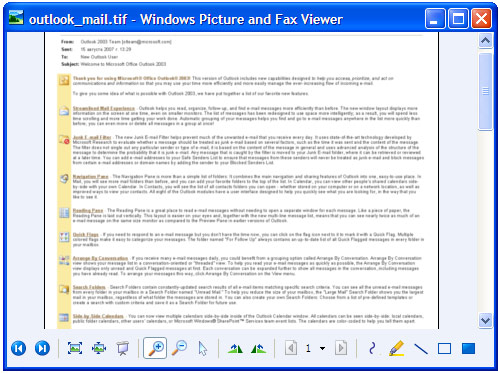Click the flags icon beside Quick Flags

pyautogui.click(x=64, y=237)
